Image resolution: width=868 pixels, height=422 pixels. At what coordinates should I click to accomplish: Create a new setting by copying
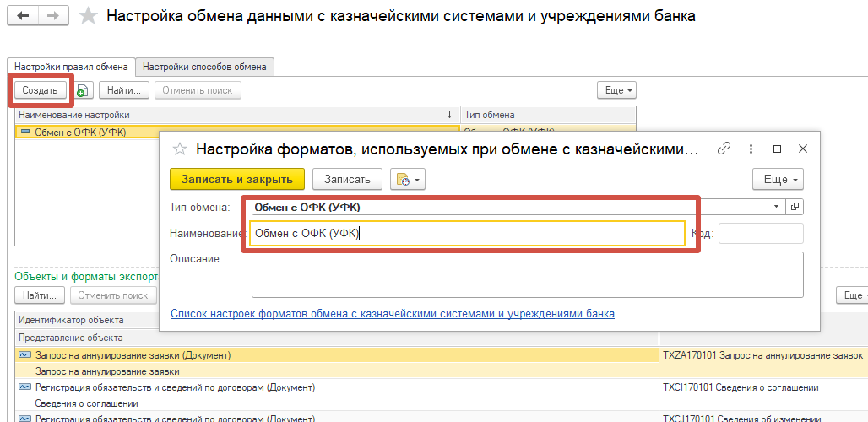(x=83, y=90)
